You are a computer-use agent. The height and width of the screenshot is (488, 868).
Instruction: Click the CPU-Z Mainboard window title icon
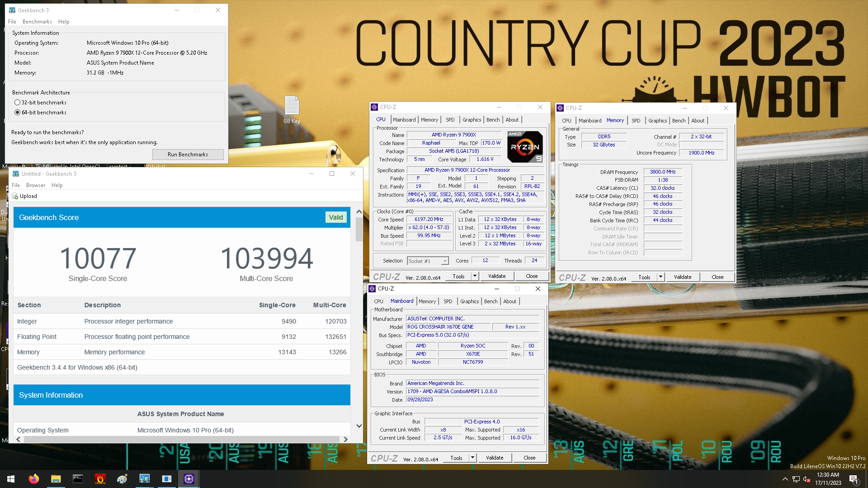373,289
